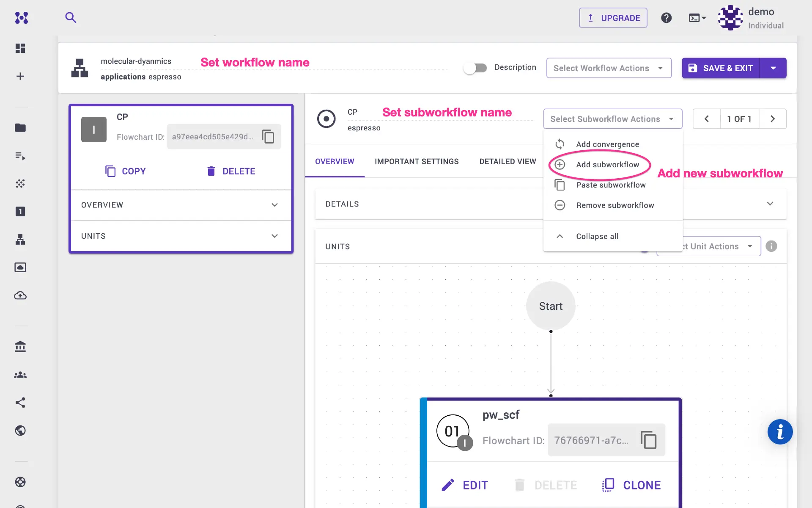Click the SAVE & EXIT button
Image resolution: width=812 pixels, height=508 pixels.
[721, 68]
